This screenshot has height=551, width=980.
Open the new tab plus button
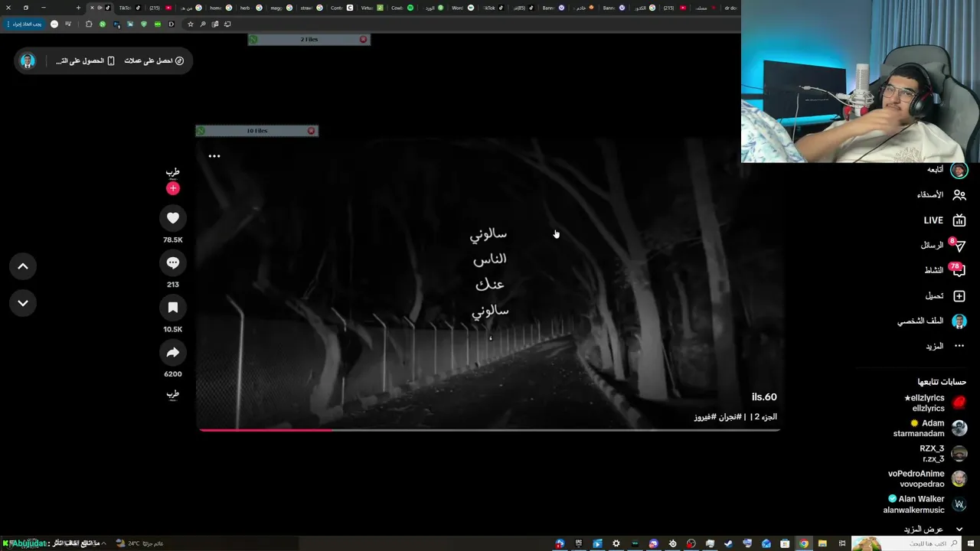pos(78,8)
